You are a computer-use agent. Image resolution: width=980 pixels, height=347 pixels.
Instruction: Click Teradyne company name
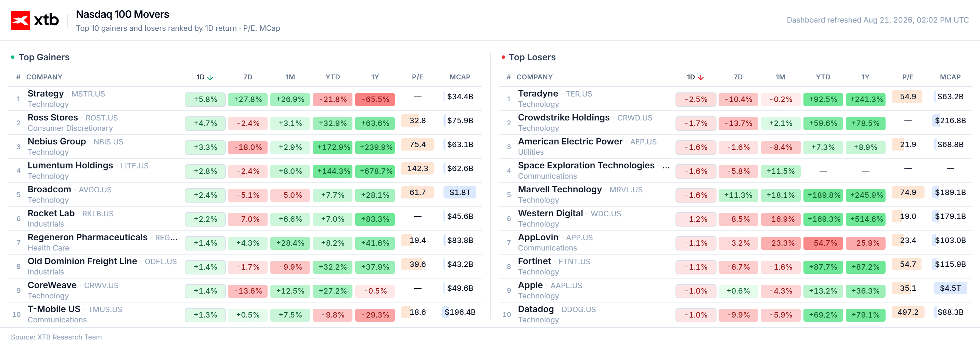click(538, 94)
